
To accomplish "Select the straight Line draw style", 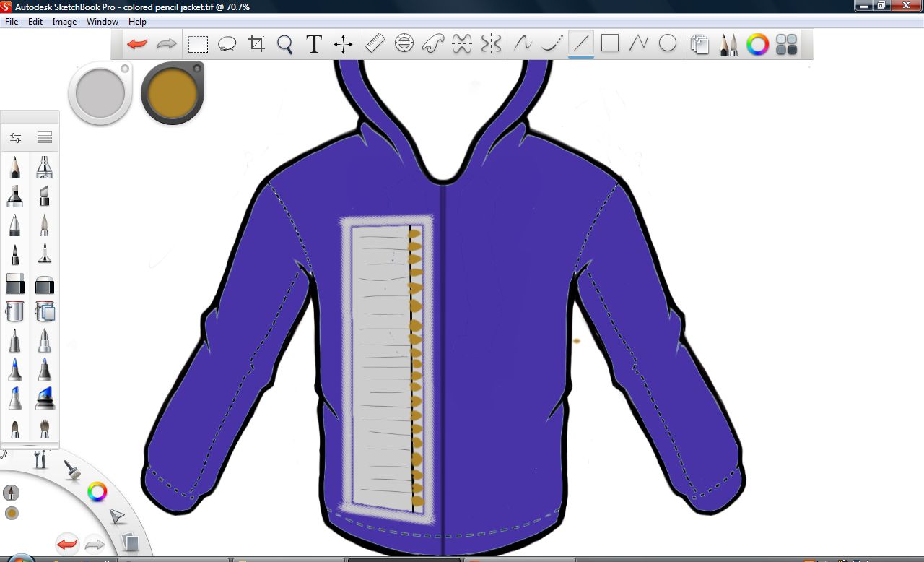I will (581, 43).
